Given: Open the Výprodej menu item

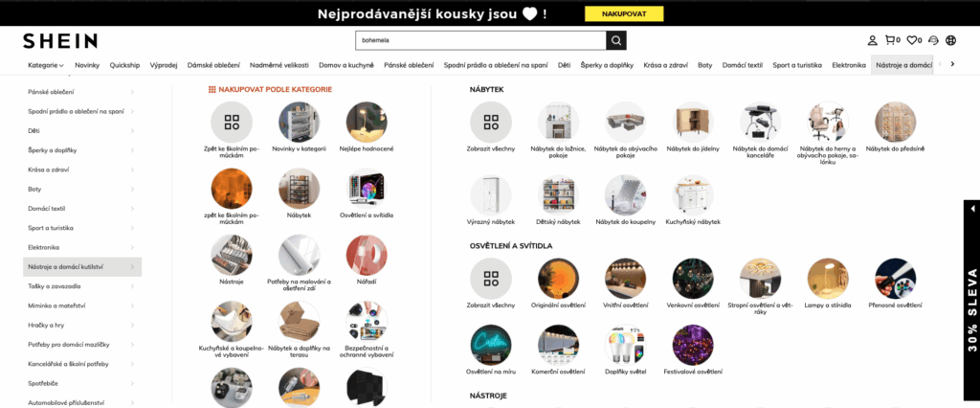Looking at the screenshot, I should 164,65.
